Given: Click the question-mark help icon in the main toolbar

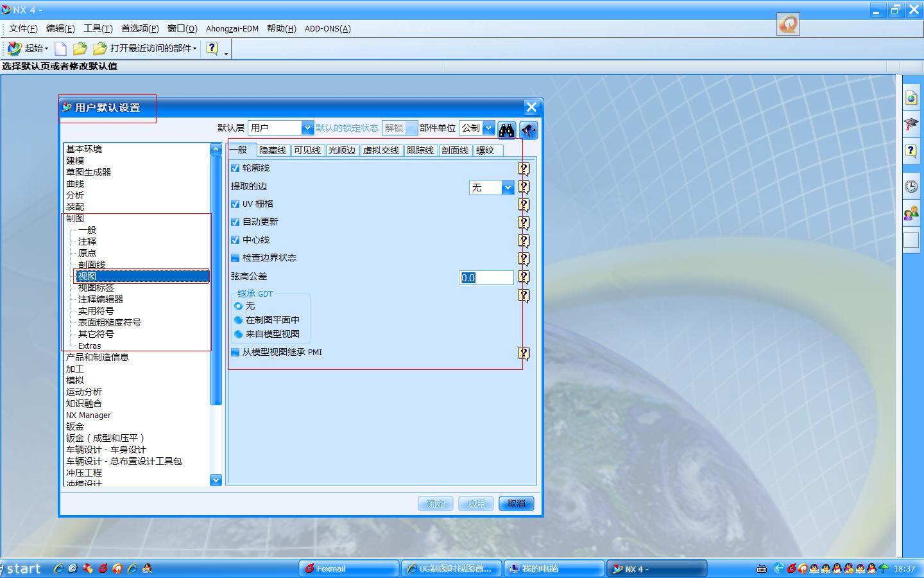Looking at the screenshot, I should pyautogui.click(x=212, y=48).
